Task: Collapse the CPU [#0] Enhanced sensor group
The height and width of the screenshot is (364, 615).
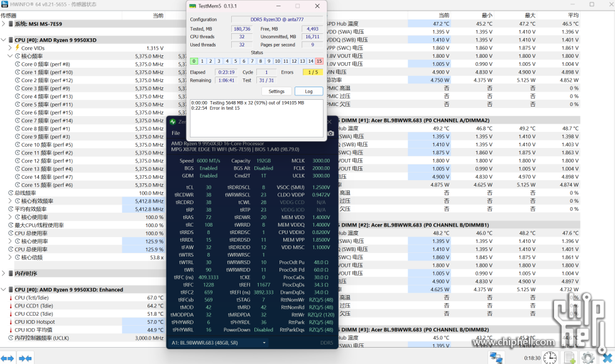Action: click(x=4, y=289)
